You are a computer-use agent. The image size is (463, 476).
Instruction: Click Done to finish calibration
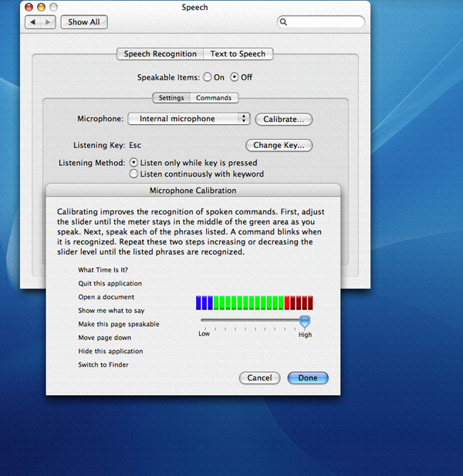pos(308,378)
